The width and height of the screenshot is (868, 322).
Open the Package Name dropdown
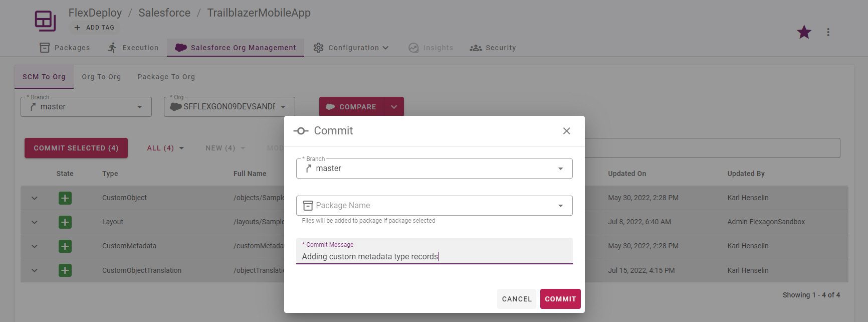point(434,206)
